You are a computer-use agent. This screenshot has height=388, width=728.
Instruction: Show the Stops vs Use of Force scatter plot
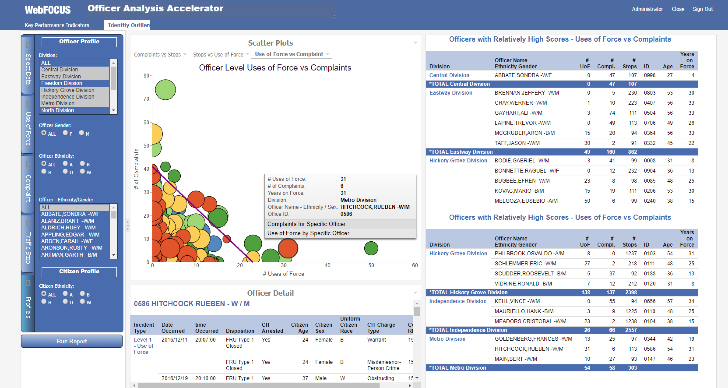tap(218, 54)
